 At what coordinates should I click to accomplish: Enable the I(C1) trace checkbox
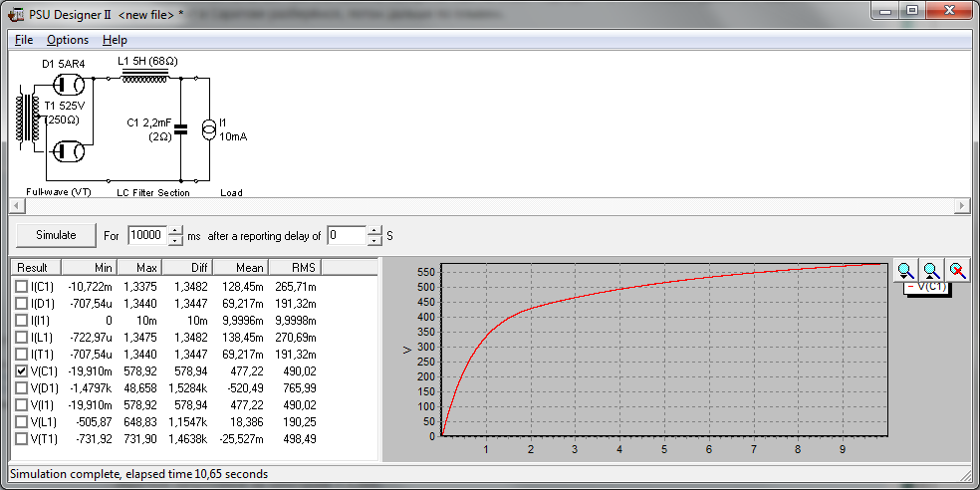(x=22, y=287)
